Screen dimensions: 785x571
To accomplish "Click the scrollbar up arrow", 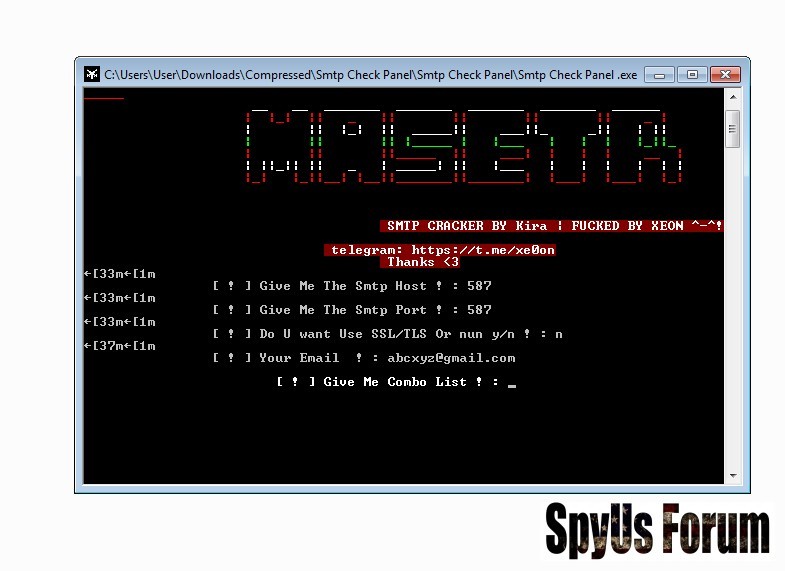I will [732, 96].
